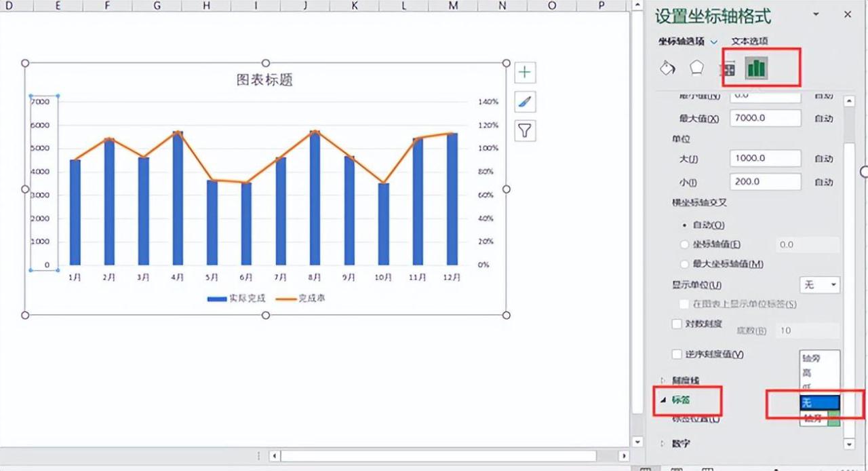Screen dimensions: 868x471
Task: Open the Fill & Line paint bucket tab
Action: click(x=667, y=68)
